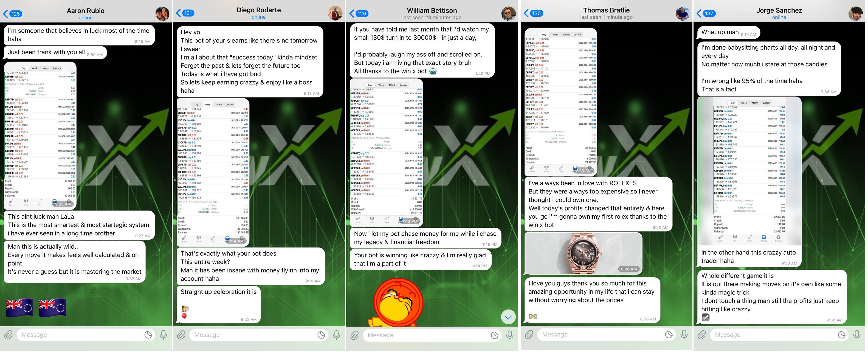Open sticker panel in Aaron Rubio message field
868x354 pixels.
point(148,335)
